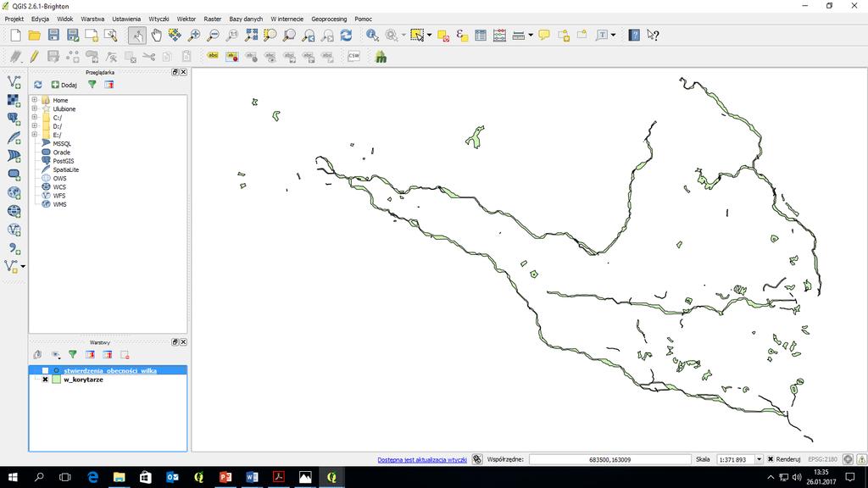Click the Save As icon
The image size is (868, 488).
click(73, 36)
